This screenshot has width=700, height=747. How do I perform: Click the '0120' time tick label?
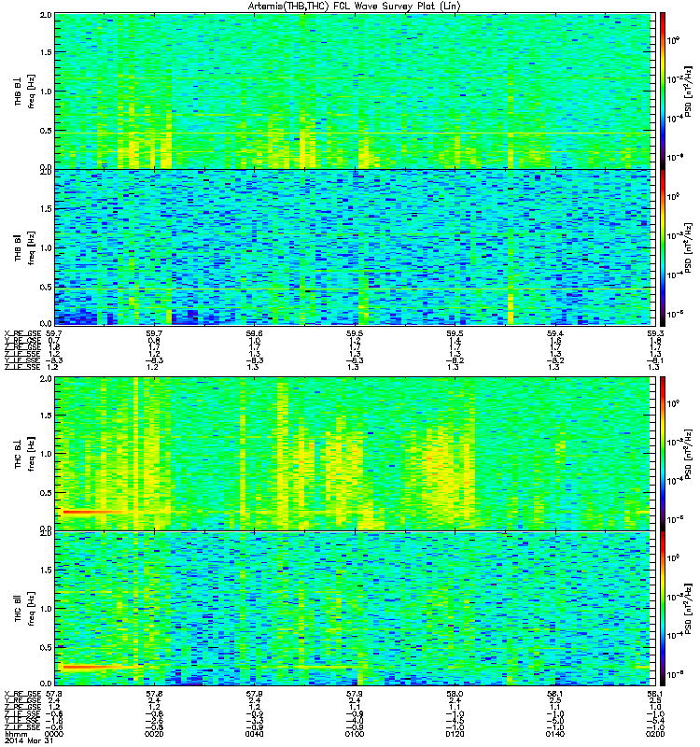point(455,734)
